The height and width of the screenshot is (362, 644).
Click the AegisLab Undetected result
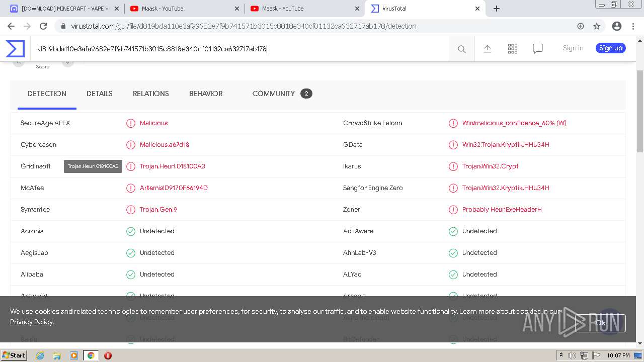point(157,253)
